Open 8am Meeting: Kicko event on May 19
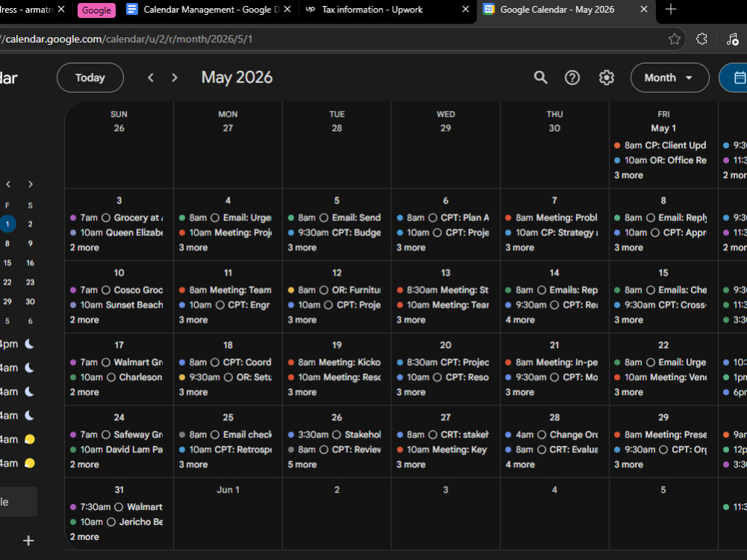747x560 pixels. (x=334, y=362)
